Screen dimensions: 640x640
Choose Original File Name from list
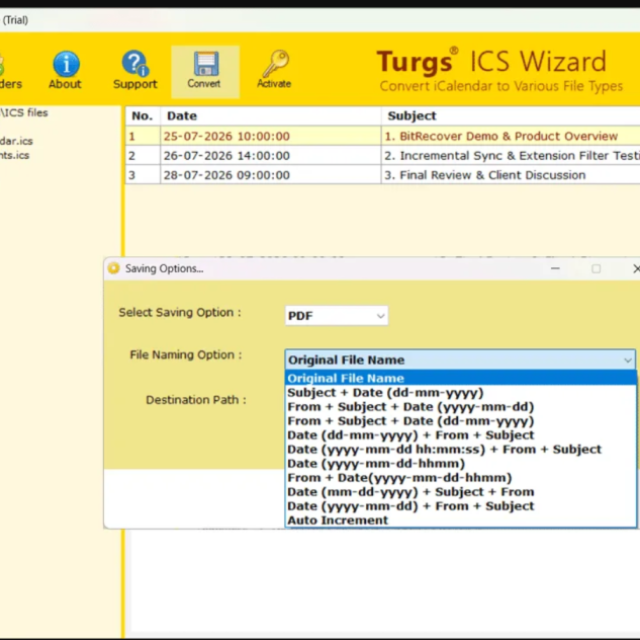[x=461, y=378]
